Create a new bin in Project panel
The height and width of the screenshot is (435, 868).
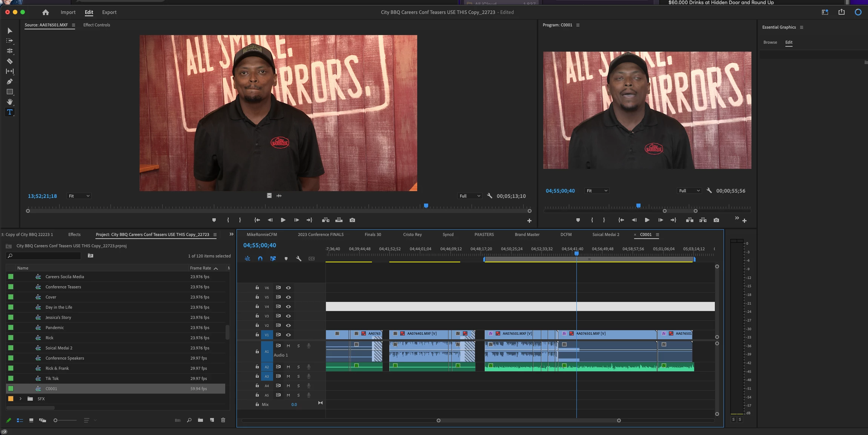point(200,420)
